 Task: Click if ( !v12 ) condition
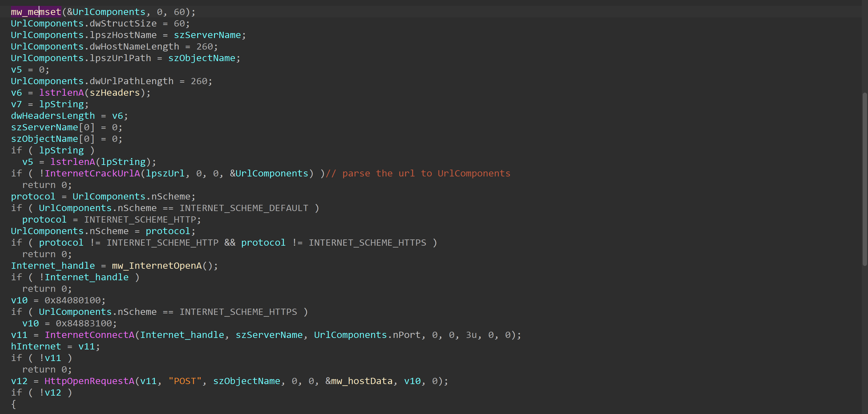pos(41,392)
